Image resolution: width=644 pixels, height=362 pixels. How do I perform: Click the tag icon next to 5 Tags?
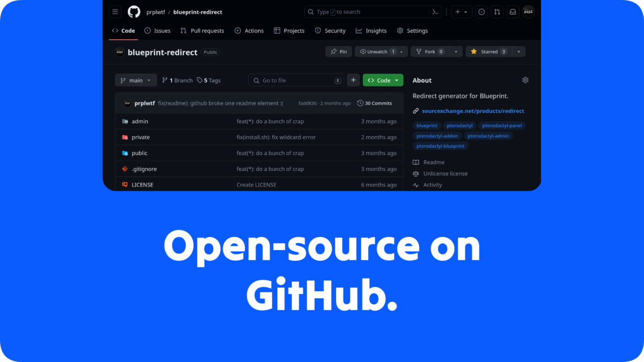(200, 80)
